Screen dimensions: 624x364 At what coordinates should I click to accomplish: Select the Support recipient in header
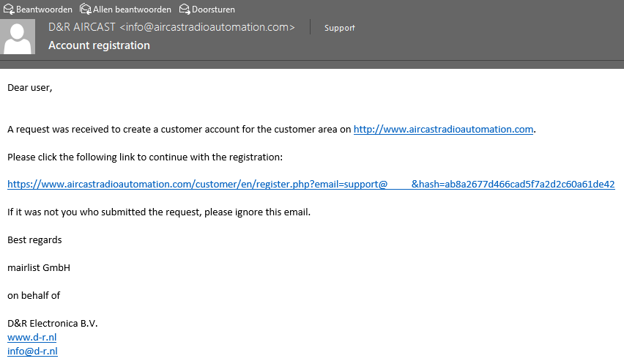340,28
